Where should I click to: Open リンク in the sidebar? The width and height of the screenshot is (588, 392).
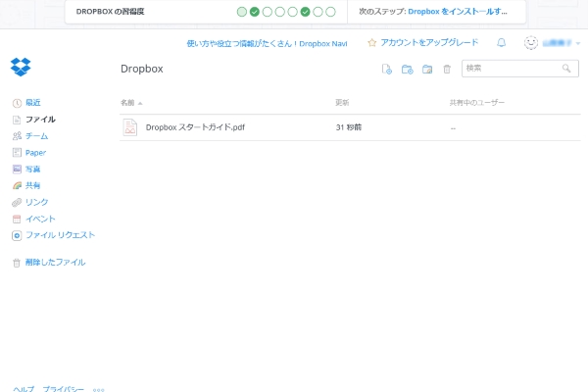(37, 202)
